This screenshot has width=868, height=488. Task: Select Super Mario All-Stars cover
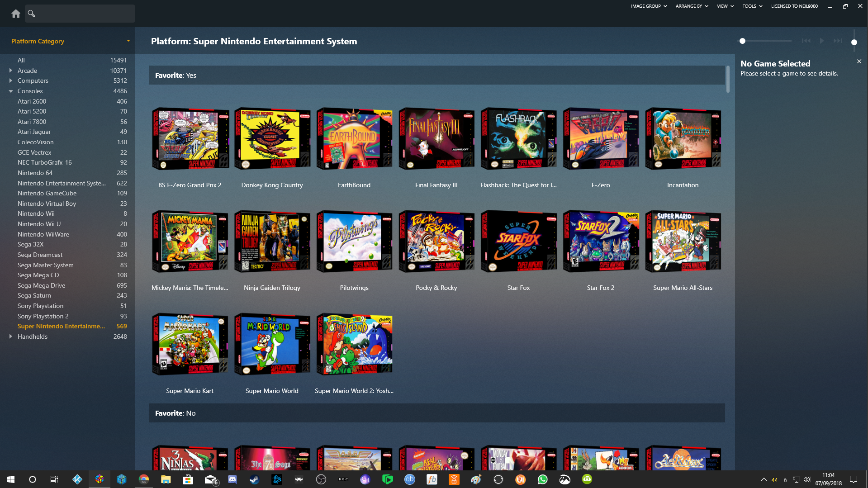[x=683, y=242]
